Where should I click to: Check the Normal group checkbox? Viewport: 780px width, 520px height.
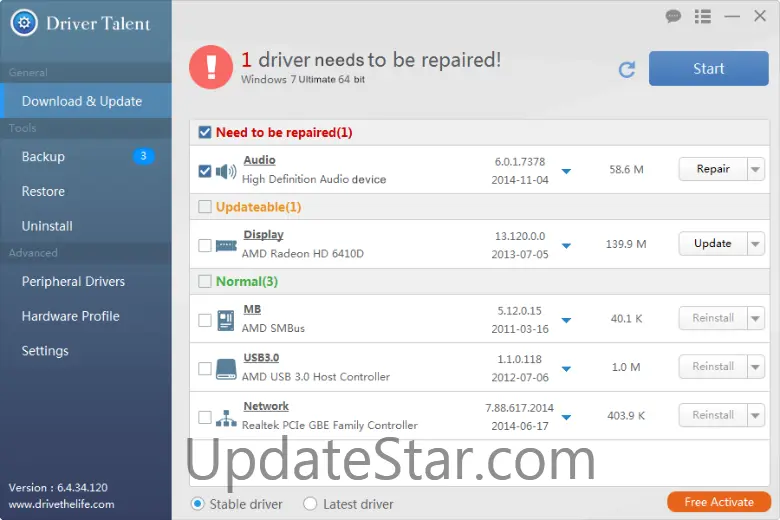(x=205, y=281)
